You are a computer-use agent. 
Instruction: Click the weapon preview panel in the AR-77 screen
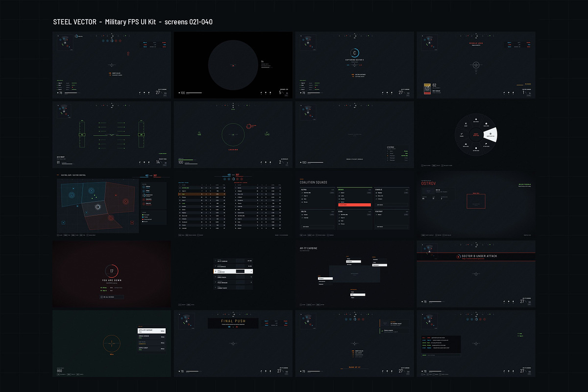tap(354, 273)
